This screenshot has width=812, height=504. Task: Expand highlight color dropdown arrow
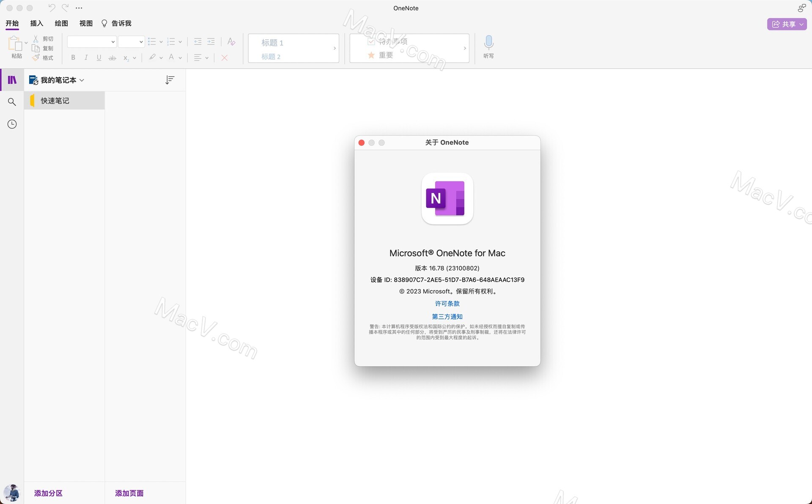click(161, 58)
